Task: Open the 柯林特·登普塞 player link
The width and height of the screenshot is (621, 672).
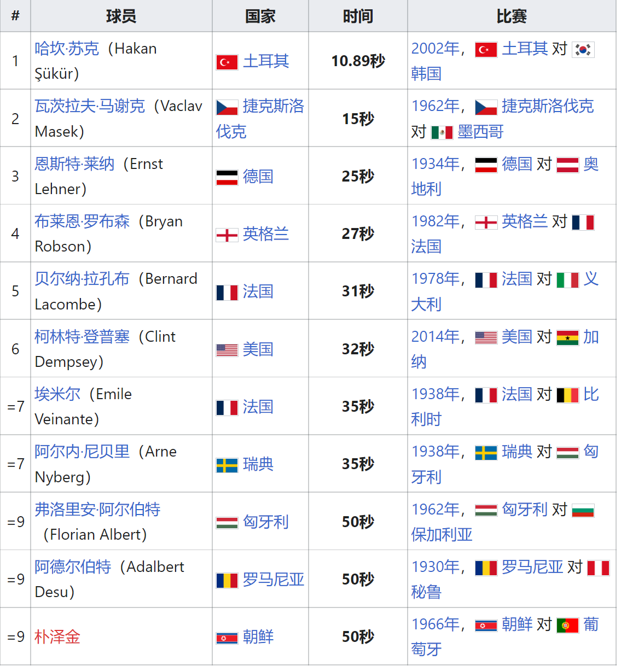Action: (82, 337)
